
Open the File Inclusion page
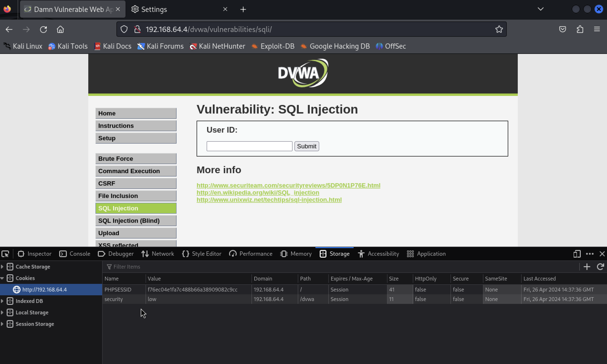click(136, 196)
